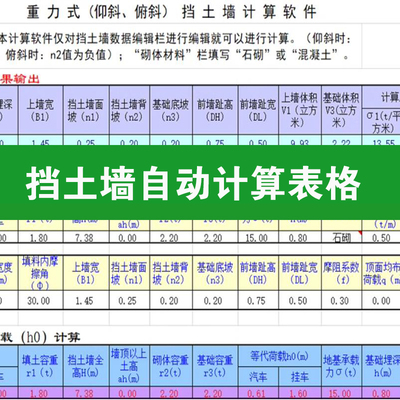Viewport: 400px width, 400px height.
Task: Click the pink-row value 15.00
Action: click(x=340, y=393)
